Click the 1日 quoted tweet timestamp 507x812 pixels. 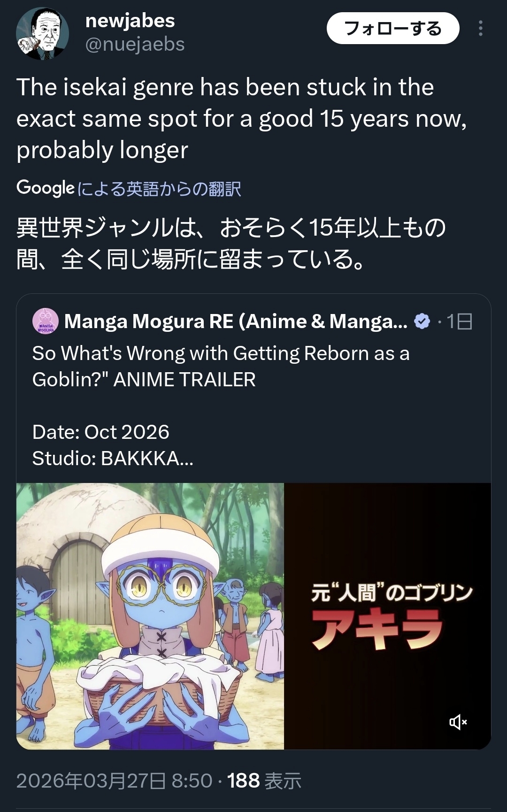[459, 322]
